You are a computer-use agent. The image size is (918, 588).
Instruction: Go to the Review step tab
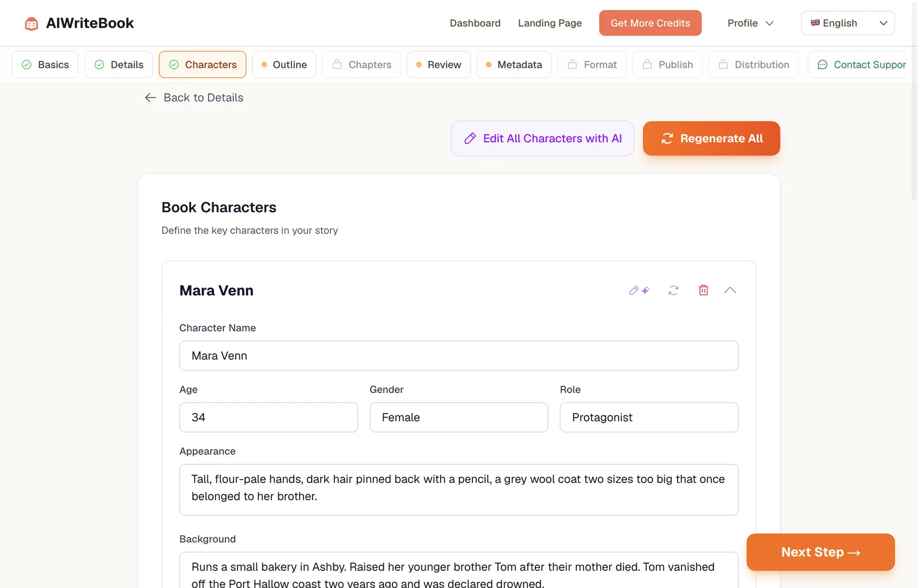(x=438, y=65)
